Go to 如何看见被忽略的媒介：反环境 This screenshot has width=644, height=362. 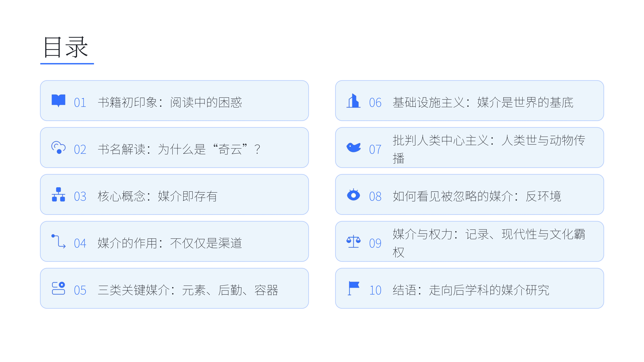(x=477, y=196)
